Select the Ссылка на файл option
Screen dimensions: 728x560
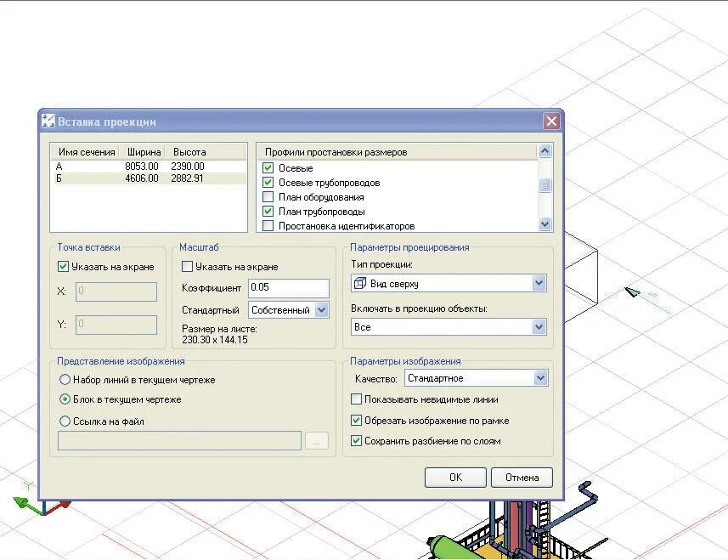pyautogui.click(x=65, y=421)
